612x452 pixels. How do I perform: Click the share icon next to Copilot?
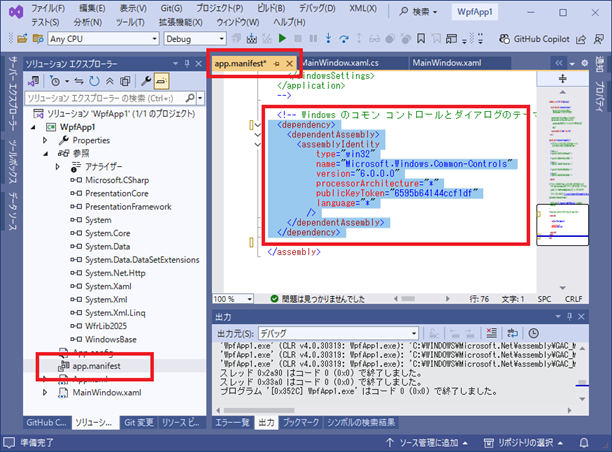coord(581,39)
